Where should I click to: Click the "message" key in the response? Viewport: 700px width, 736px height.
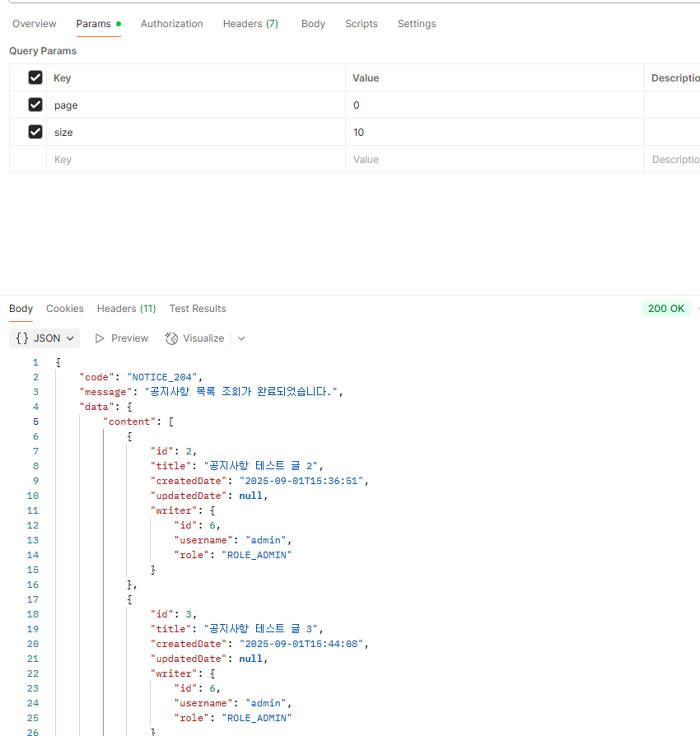click(105, 392)
